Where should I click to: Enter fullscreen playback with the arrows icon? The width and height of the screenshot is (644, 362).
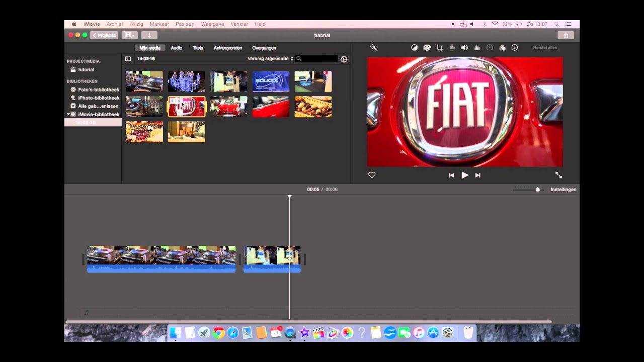(558, 175)
